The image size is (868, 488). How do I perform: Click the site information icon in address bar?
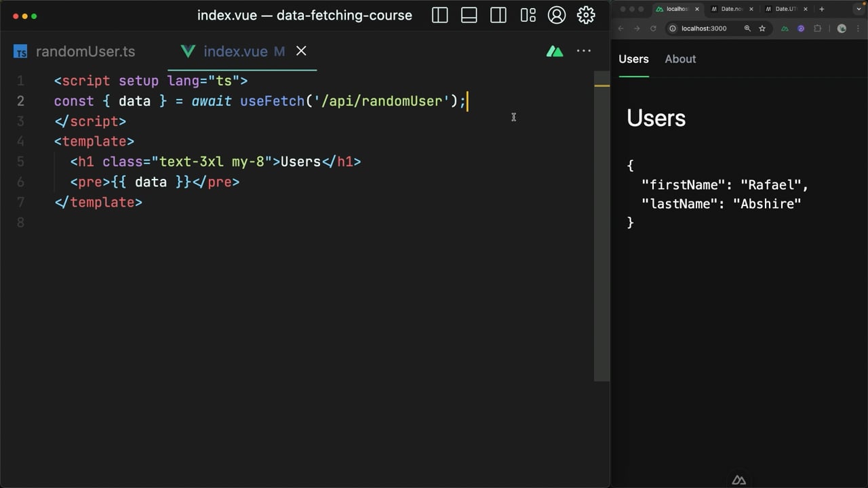pyautogui.click(x=673, y=28)
